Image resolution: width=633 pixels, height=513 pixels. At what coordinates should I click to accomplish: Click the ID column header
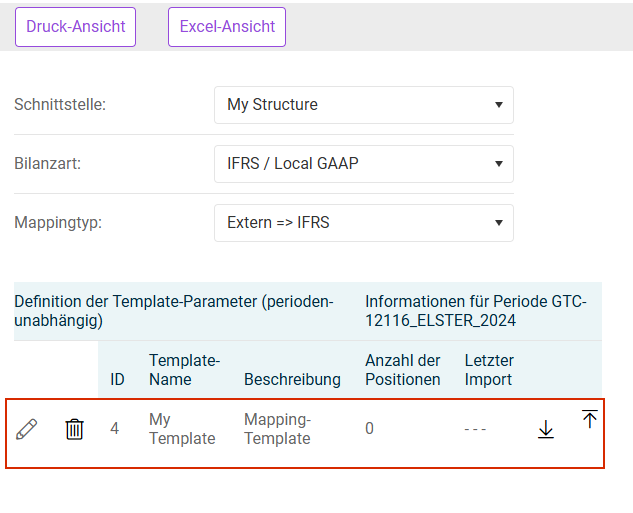pyautogui.click(x=117, y=379)
